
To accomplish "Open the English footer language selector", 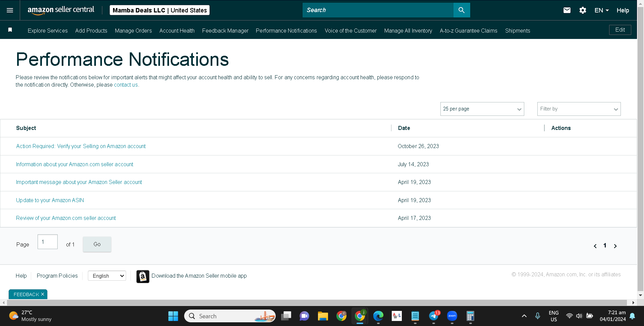I will tap(107, 276).
